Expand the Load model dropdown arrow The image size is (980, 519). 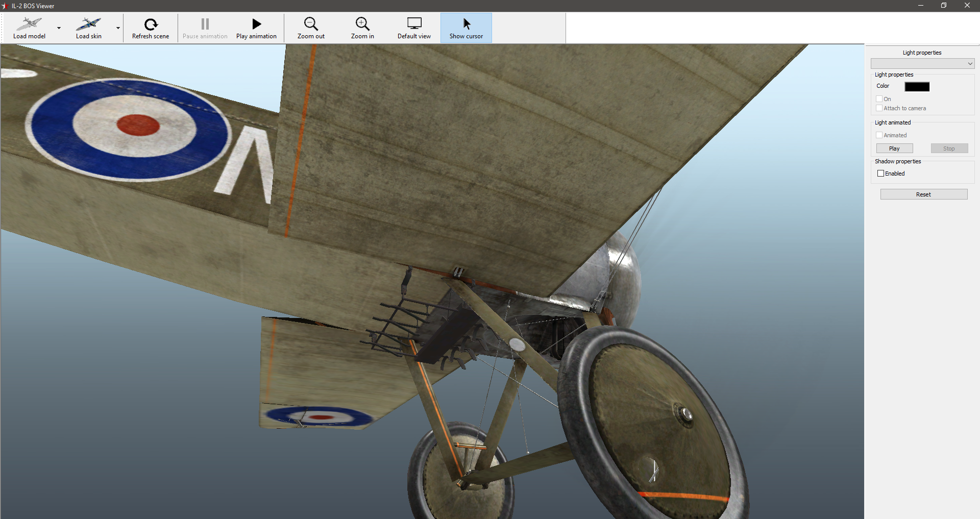pyautogui.click(x=59, y=28)
